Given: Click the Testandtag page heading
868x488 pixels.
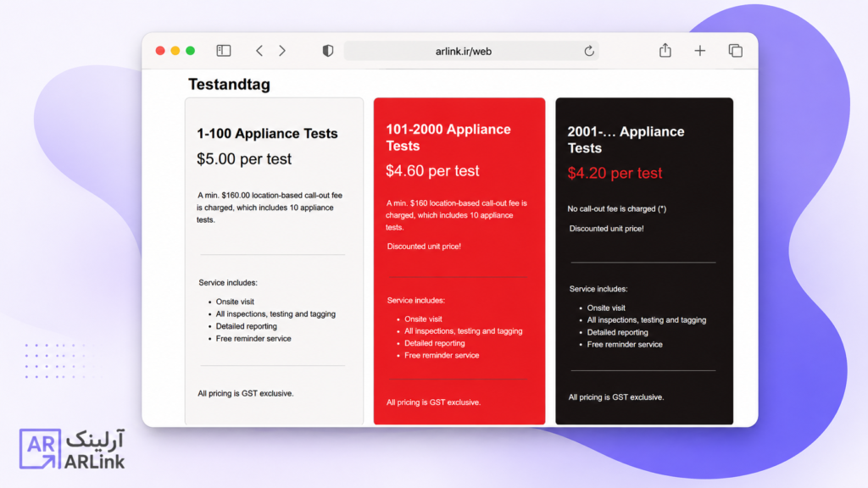Looking at the screenshot, I should 229,84.
